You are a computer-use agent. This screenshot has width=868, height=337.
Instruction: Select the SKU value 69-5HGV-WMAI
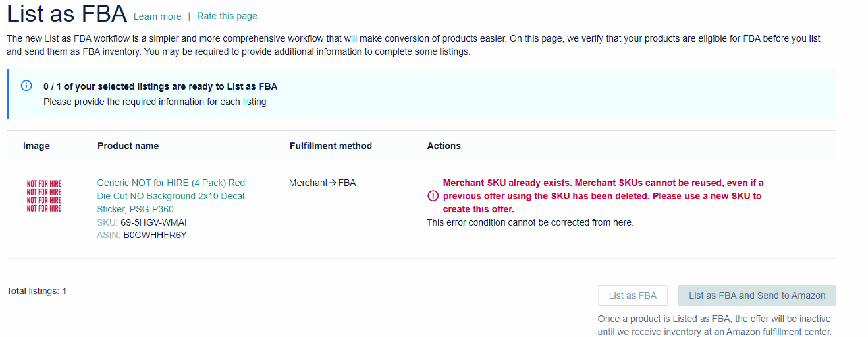tap(154, 222)
